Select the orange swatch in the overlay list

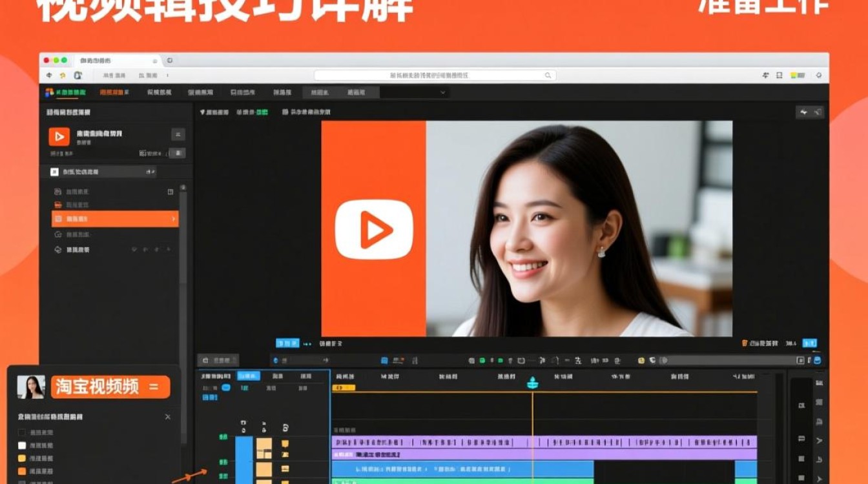(22, 471)
